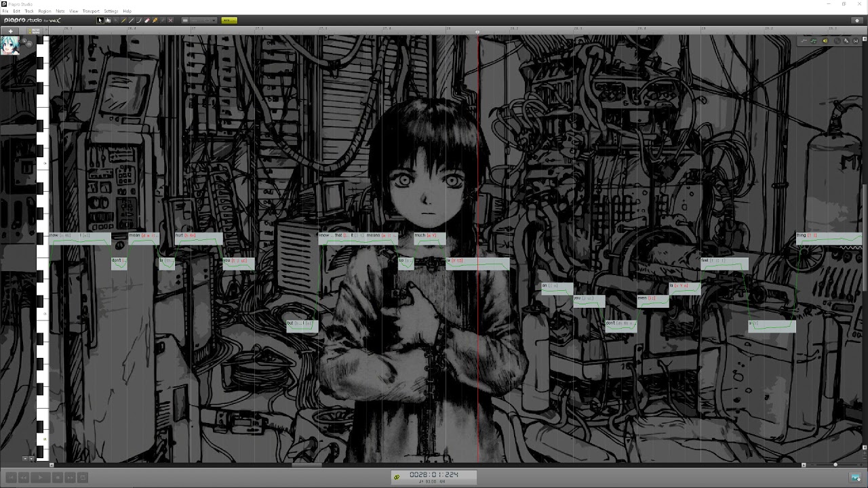The height and width of the screenshot is (488, 868).
Task: Click the add track plus button
Action: click(10, 31)
